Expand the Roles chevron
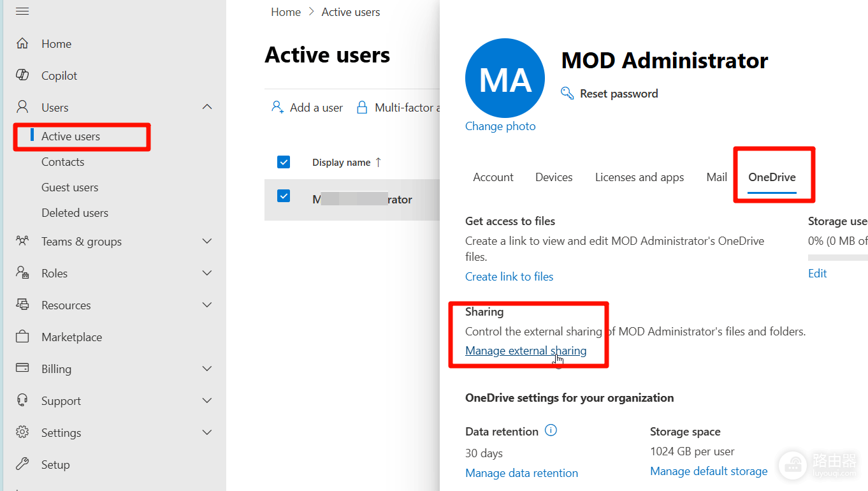This screenshot has height=491, width=868. [x=207, y=273]
